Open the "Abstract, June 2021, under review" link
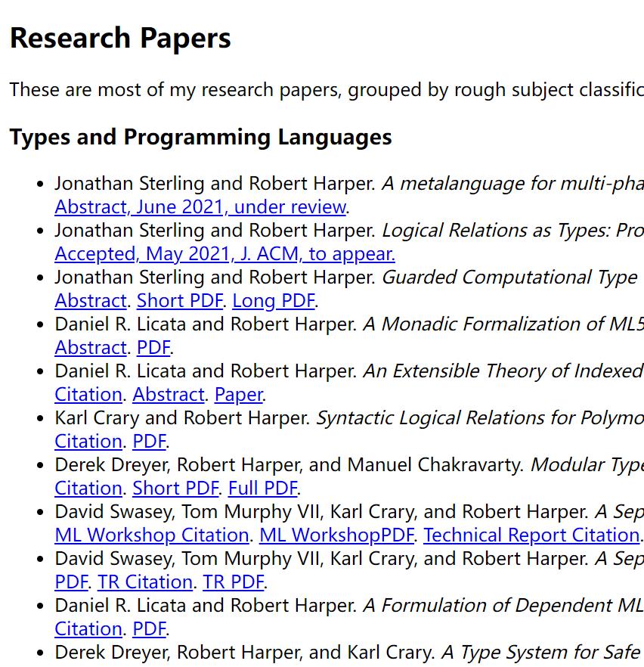Screen dimensions: 644x667 (x=200, y=207)
